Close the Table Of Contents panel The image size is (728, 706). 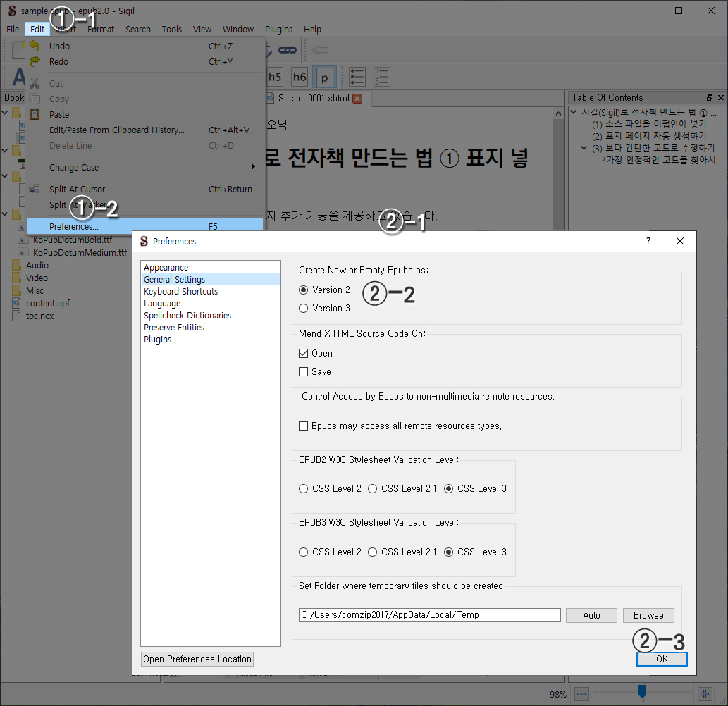[x=720, y=97]
